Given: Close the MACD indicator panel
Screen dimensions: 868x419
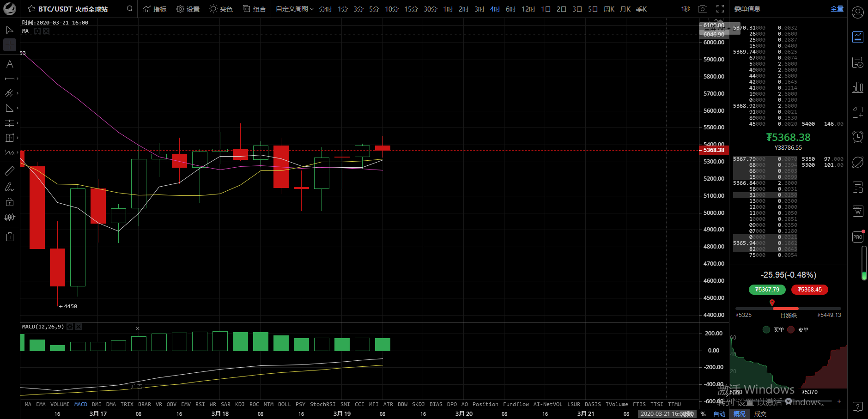Looking at the screenshot, I should pyautogui.click(x=79, y=327).
